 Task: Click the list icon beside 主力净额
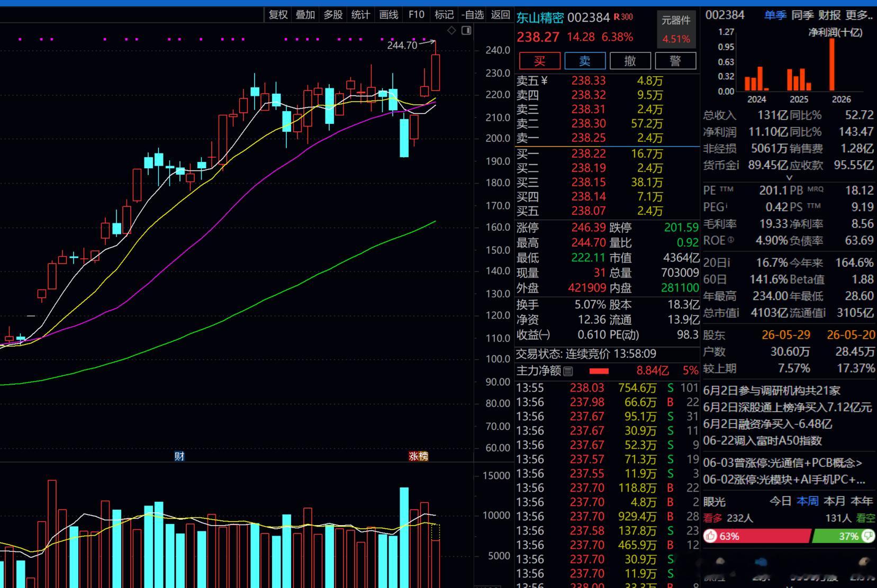pos(568,371)
